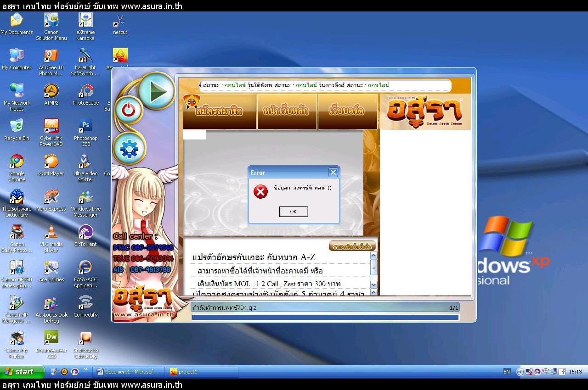Click the Start button on the taskbar
The height and width of the screenshot is (390, 588).
tap(22, 372)
